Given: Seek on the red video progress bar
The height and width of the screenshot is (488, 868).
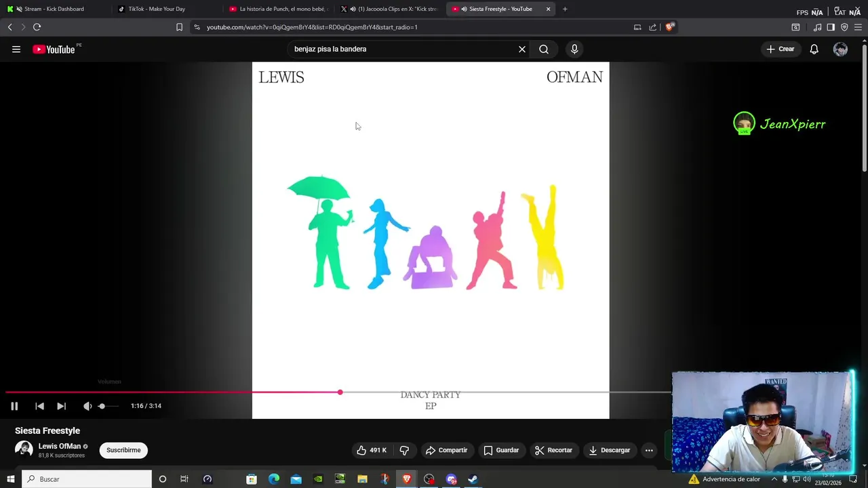Looking at the screenshot, I should pos(338,392).
